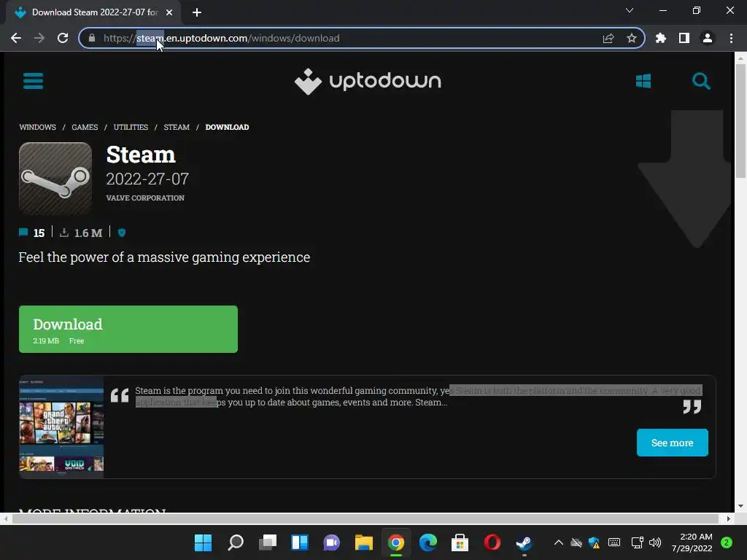Open Chrome extensions puzzle icon
747x560 pixels.
[x=661, y=38]
